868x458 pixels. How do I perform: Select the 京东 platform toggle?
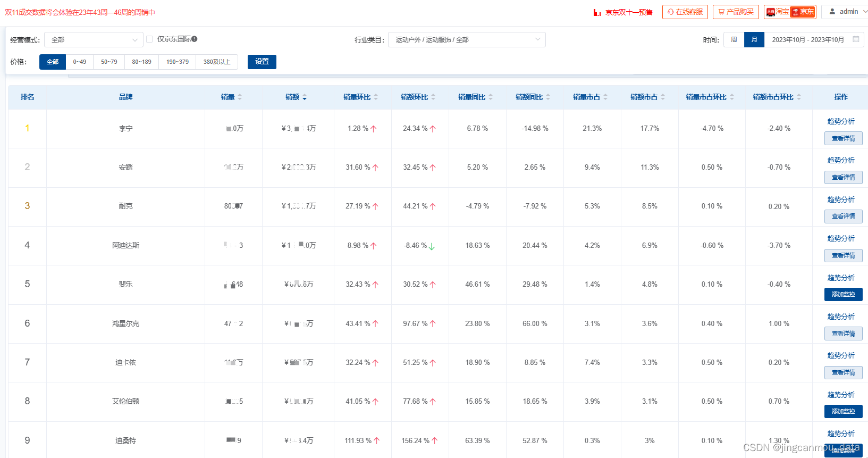[x=803, y=12]
